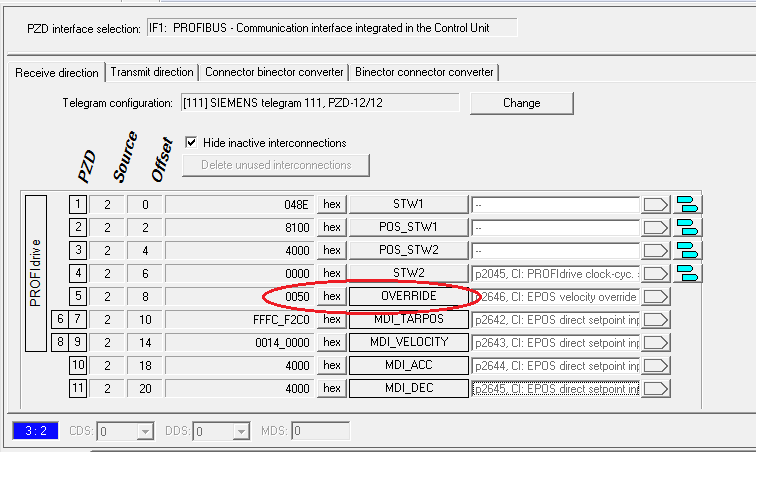This screenshot has height=480, width=768.
Task: Click the interconnection arrow icon for STW2
Action: (x=656, y=274)
